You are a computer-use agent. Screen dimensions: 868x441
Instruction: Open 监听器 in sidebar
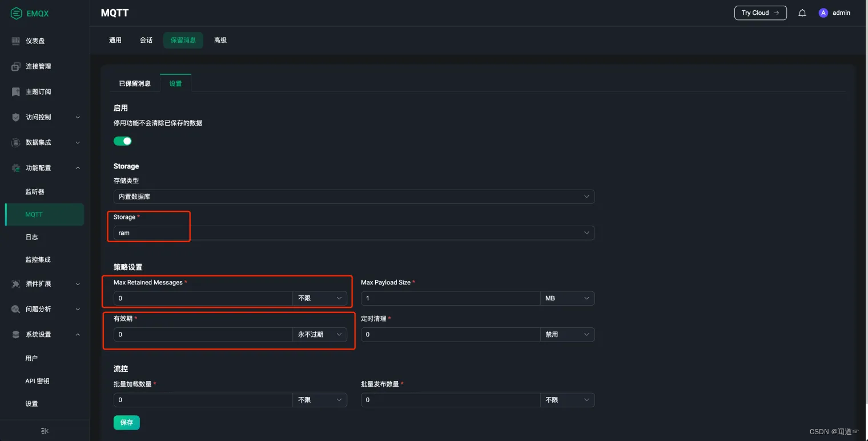pyautogui.click(x=35, y=192)
